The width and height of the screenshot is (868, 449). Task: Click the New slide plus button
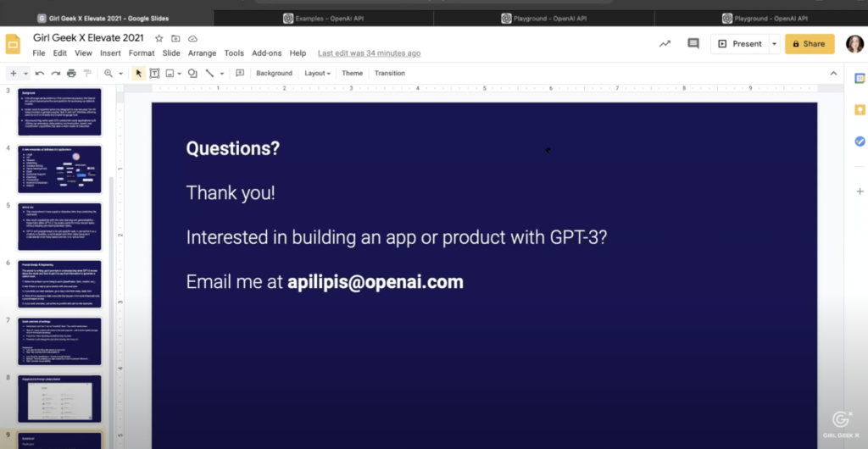[14, 73]
